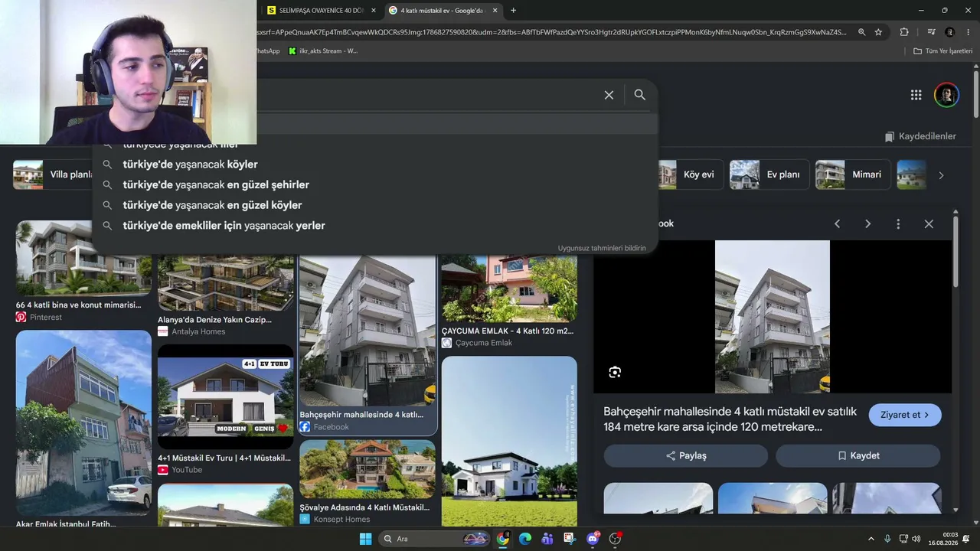The width and height of the screenshot is (980, 551).
Task: Show previous image in preview panel
Action: point(837,223)
